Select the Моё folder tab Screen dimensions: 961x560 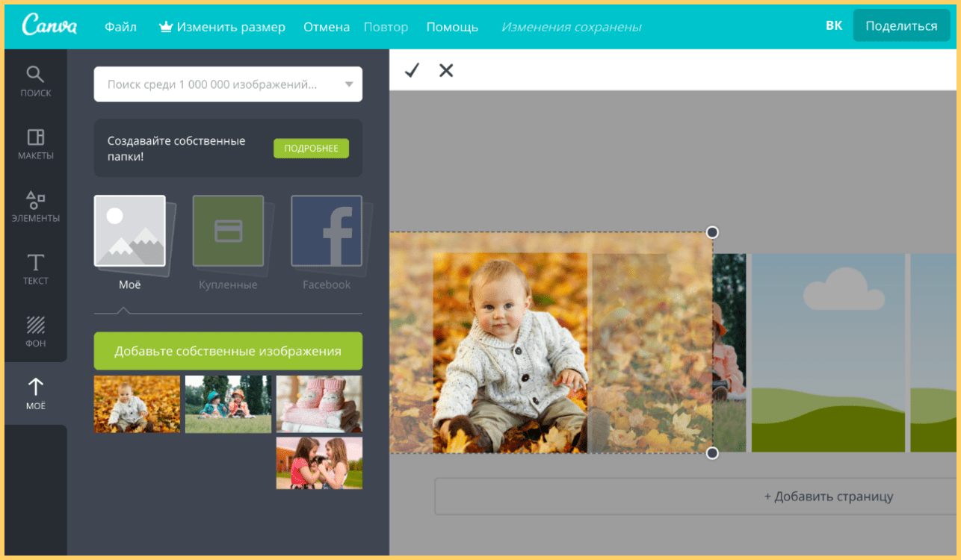[x=129, y=240]
